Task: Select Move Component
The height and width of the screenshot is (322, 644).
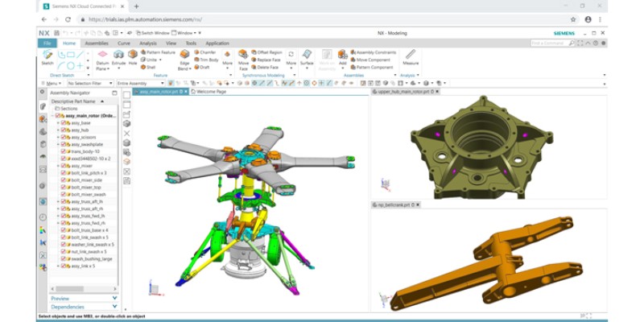Action: pyautogui.click(x=370, y=60)
